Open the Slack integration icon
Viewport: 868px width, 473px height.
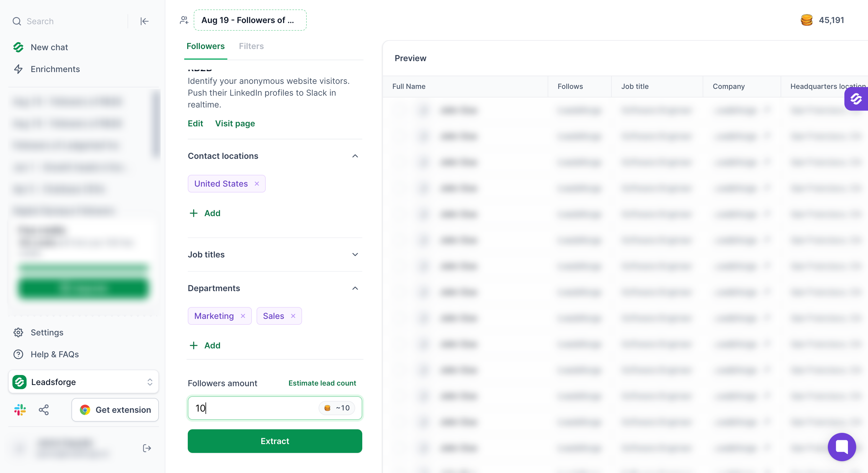[x=20, y=410]
